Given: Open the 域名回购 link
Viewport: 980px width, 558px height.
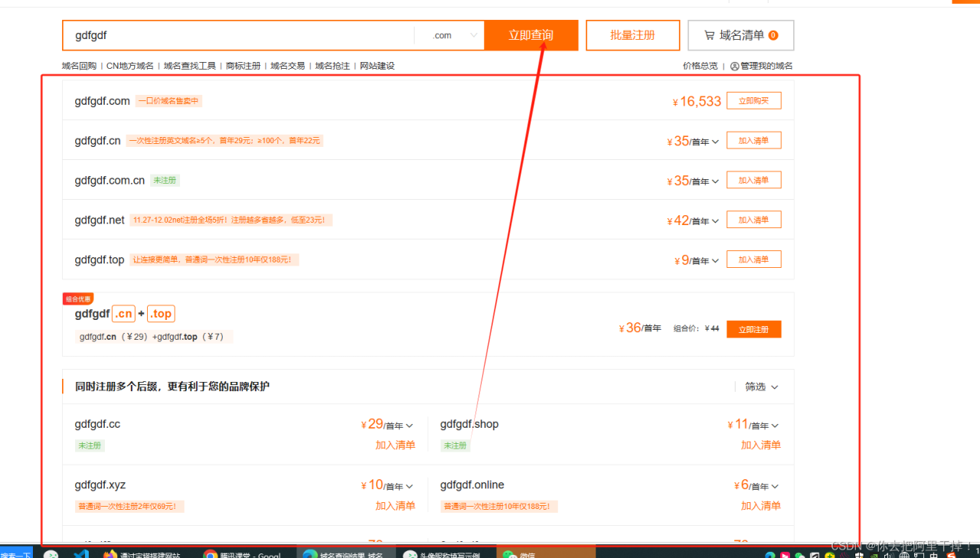Looking at the screenshot, I should (x=79, y=67).
